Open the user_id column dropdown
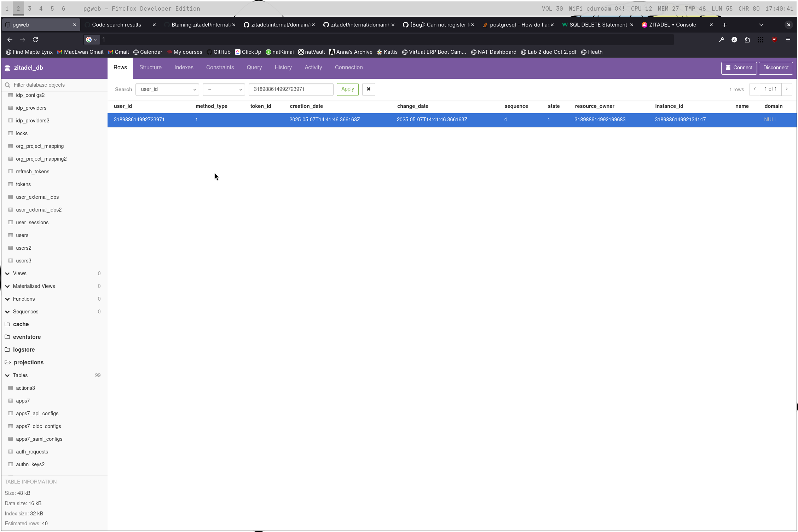The image size is (798, 532). tap(167, 89)
